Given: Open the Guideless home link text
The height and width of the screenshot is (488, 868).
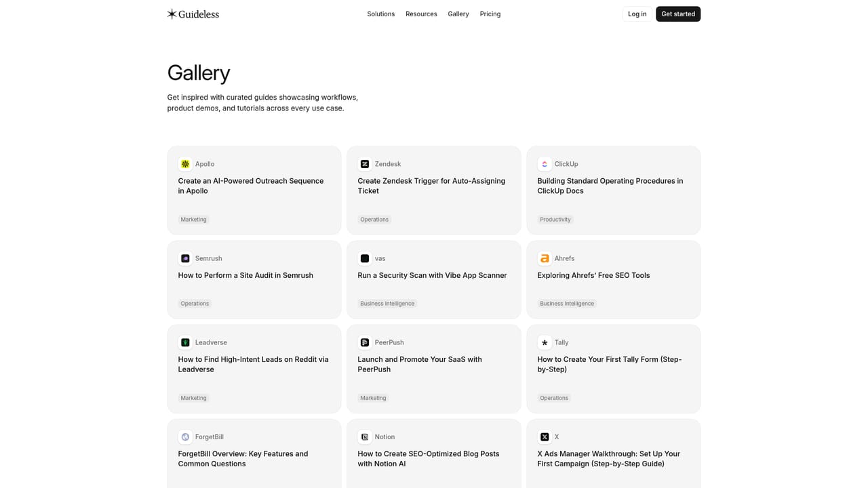Looking at the screenshot, I should (199, 14).
